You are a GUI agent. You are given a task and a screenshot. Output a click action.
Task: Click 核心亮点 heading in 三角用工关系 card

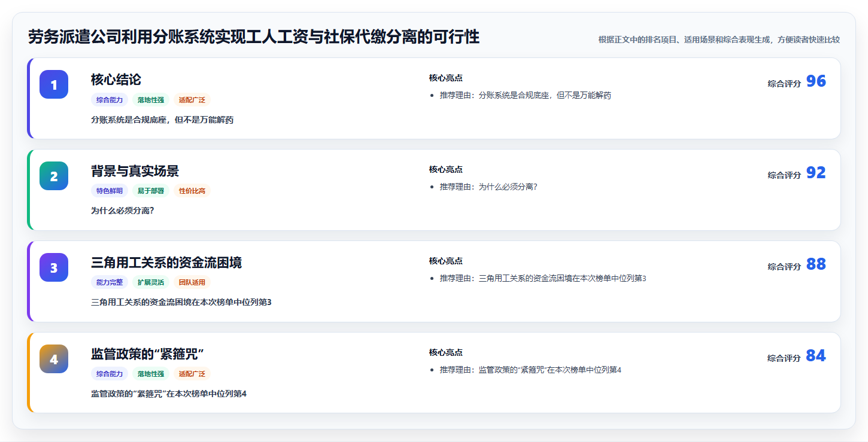(x=445, y=261)
